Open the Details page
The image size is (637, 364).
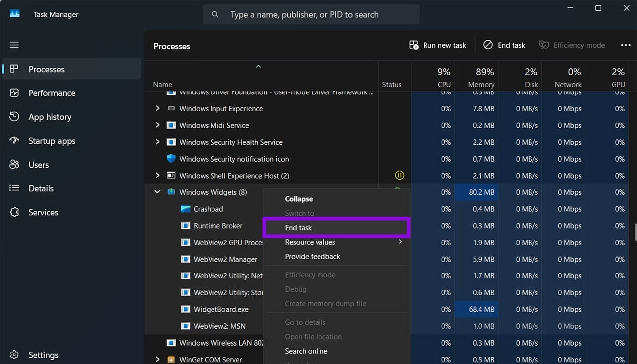coord(72,188)
